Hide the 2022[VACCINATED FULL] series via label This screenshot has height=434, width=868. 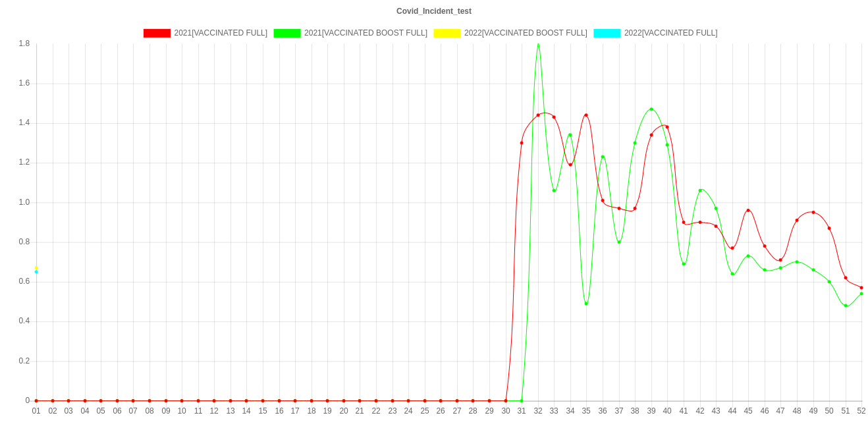[670, 33]
